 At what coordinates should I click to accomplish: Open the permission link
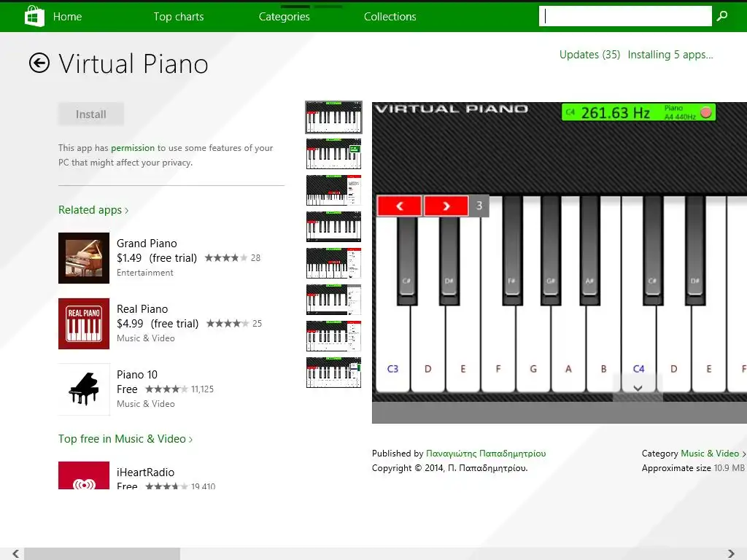click(x=133, y=148)
